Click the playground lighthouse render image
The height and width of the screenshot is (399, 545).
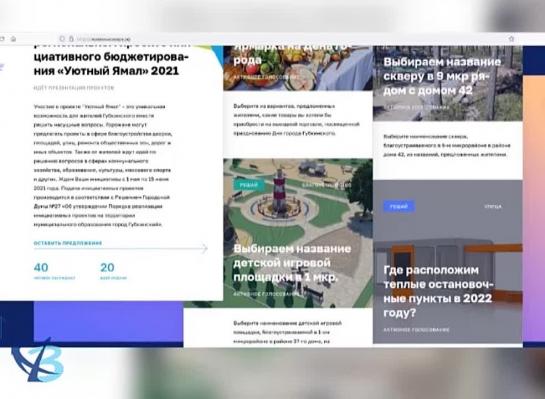coord(298,233)
